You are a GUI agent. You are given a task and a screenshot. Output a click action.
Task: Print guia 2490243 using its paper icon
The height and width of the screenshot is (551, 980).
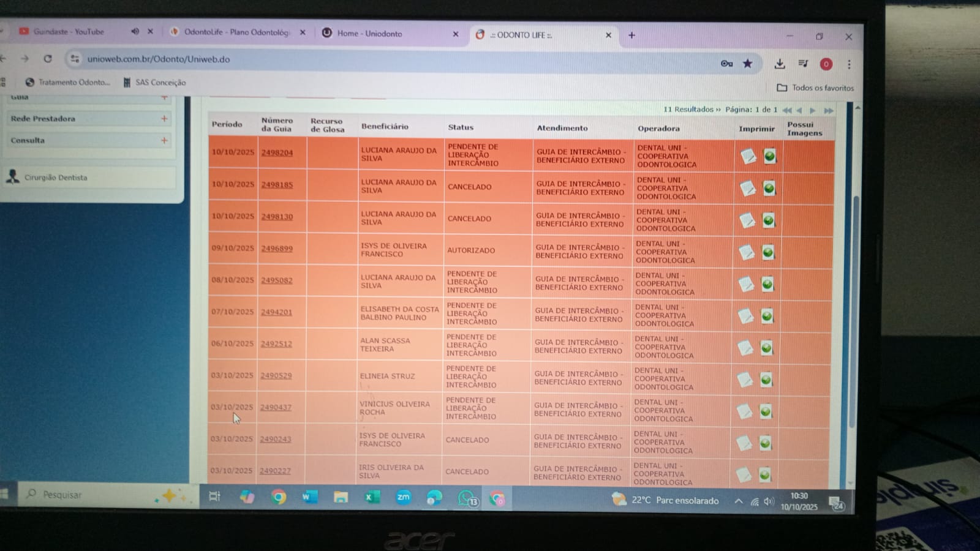point(744,443)
